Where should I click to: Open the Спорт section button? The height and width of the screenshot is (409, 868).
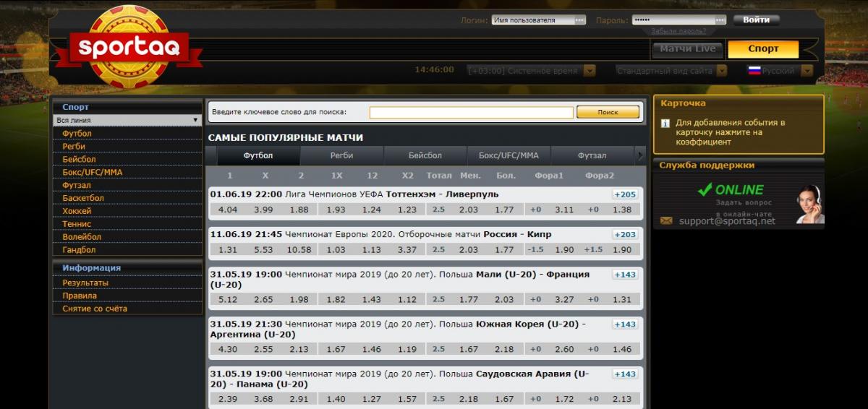(x=763, y=49)
